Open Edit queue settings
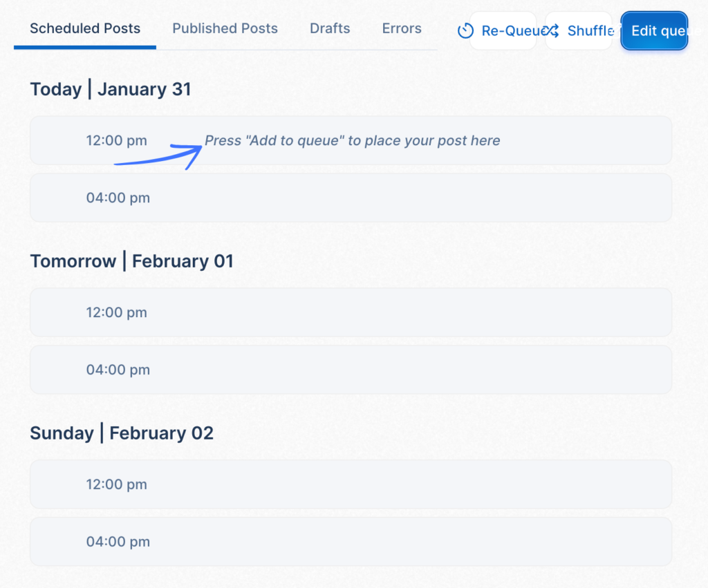Image resolution: width=708 pixels, height=588 pixels. click(654, 30)
